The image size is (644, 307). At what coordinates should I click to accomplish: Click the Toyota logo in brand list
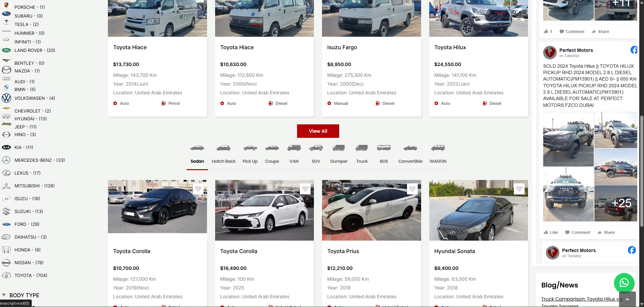[6, 275]
